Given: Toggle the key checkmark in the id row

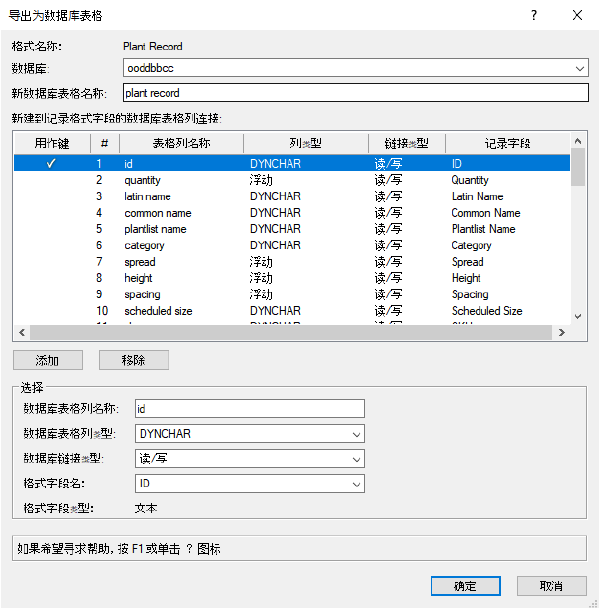Looking at the screenshot, I should coord(51,164).
